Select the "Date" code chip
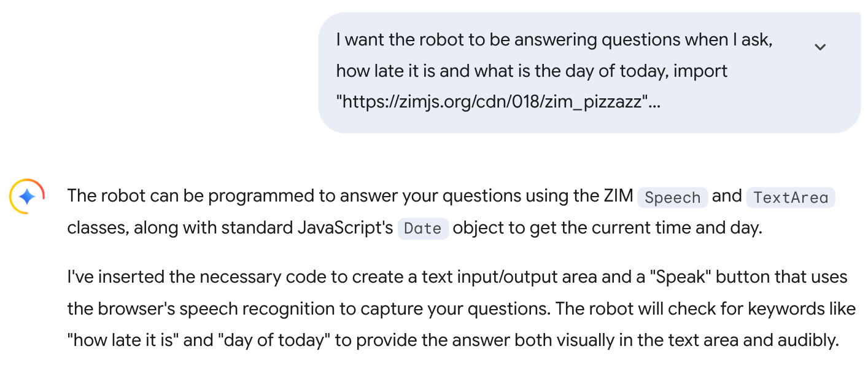The image size is (868, 373). pos(423,229)
